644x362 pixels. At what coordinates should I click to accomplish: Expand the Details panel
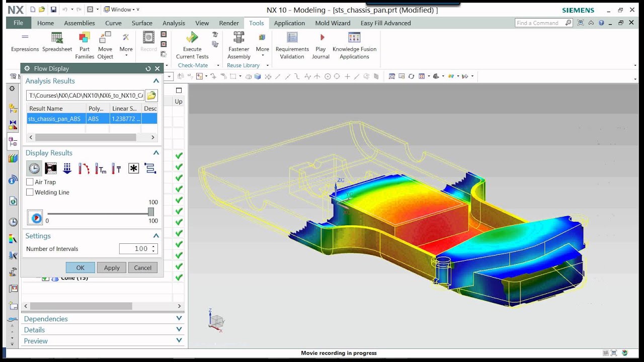pyautogui.click(x=179, y=329)
